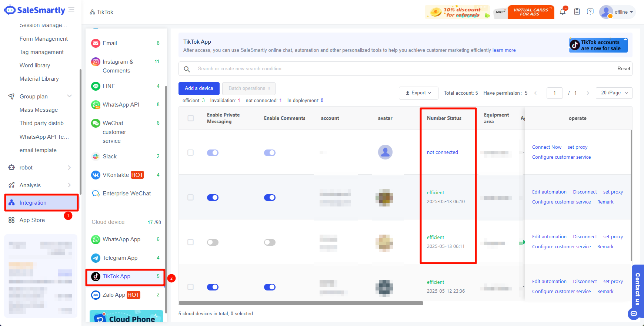Expand the Group plan section chevron

[69, 96]
